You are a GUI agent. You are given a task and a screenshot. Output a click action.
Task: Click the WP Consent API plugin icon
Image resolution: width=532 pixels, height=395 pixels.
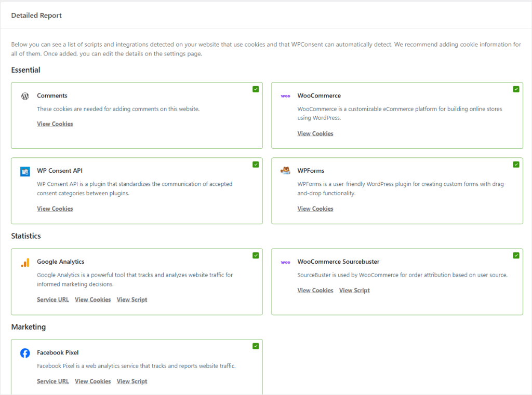[25, 172]
